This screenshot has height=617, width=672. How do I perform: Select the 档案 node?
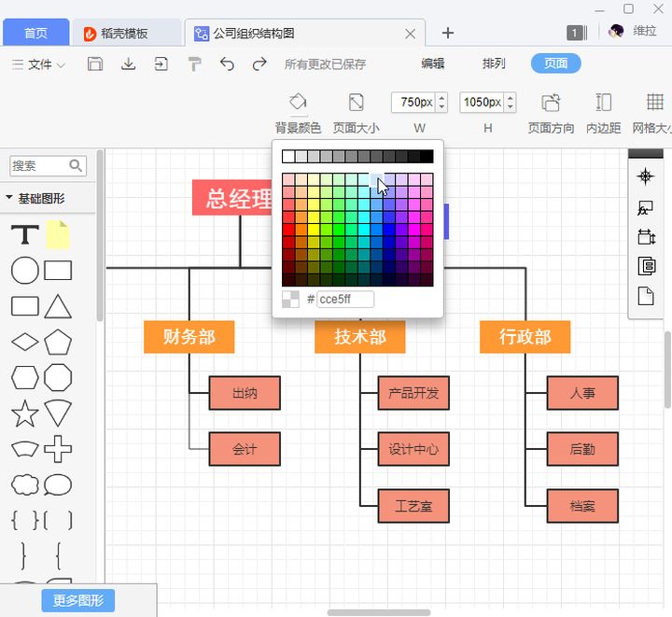pos(582,506)
